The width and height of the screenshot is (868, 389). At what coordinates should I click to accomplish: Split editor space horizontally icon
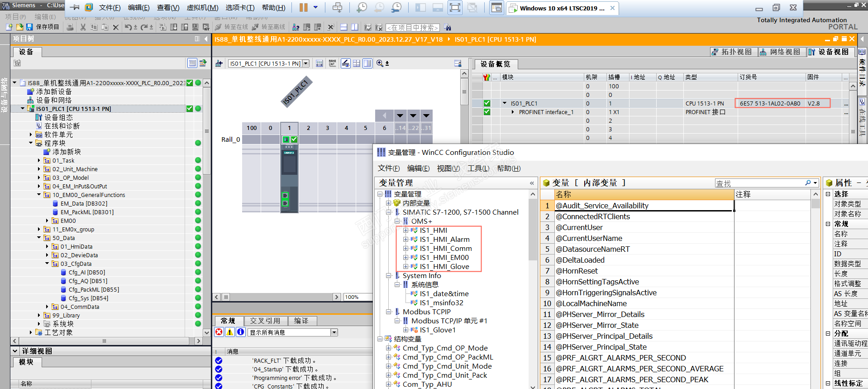(343, 27)
